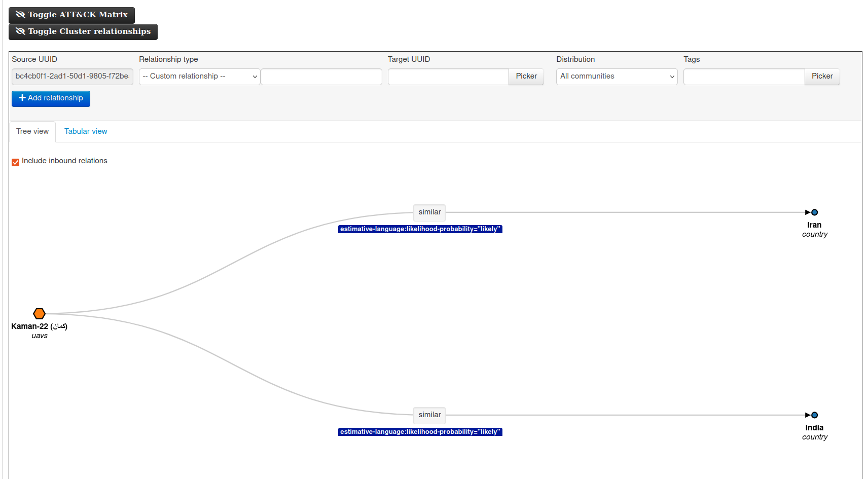Toggle the ATT&CK Matrix visibility
Image resolution: width=868 pixels, height=479 pixels.
(x=71, y=15)
